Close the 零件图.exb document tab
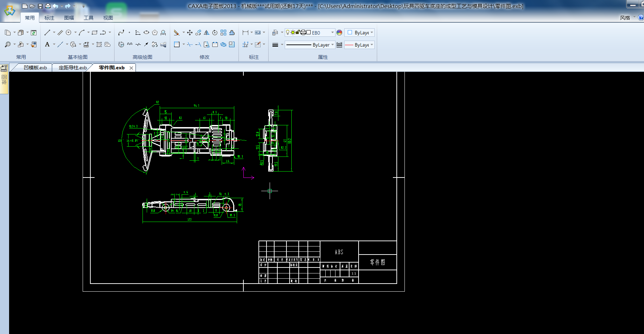This screenshot has height=334, width=644. (x=131, y=68)
